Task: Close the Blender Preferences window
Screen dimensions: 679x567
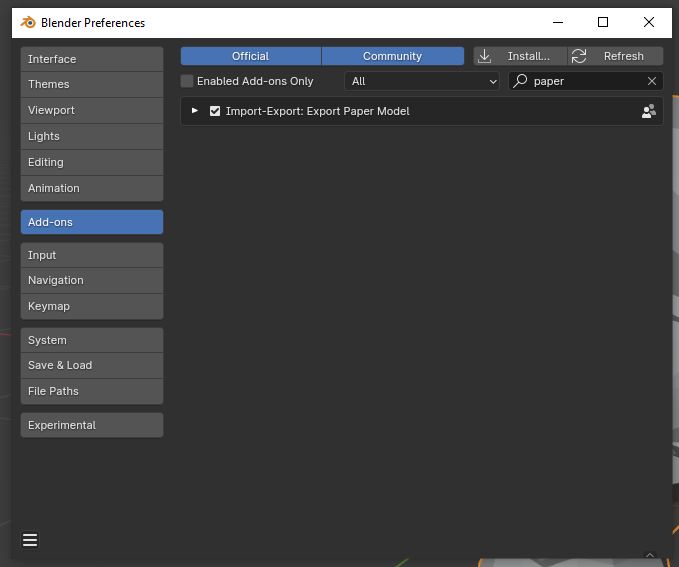Action: click(649, 22)
